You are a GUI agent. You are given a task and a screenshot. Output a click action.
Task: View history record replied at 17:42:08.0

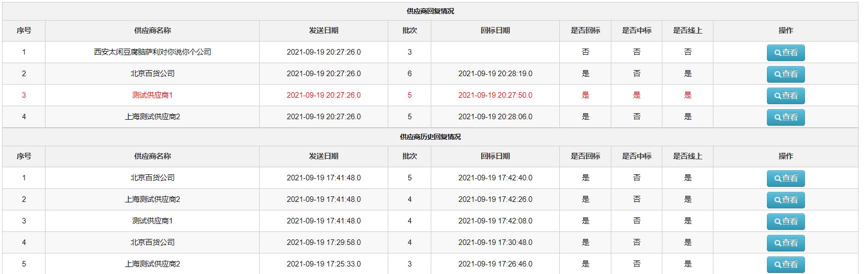click(x=785, y=221)
